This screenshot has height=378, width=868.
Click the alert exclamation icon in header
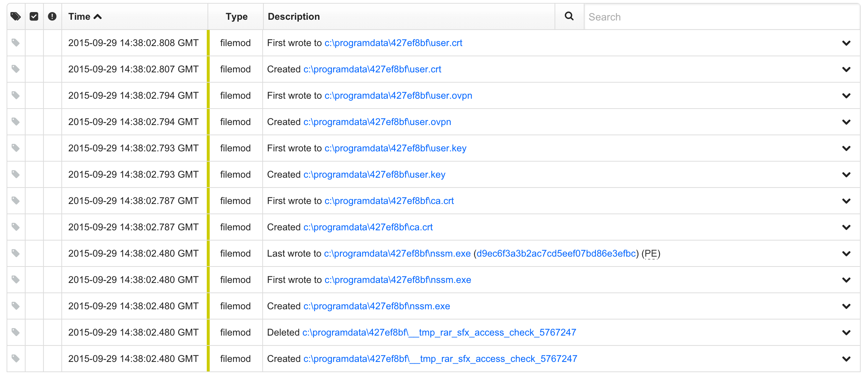pos(52,16)
